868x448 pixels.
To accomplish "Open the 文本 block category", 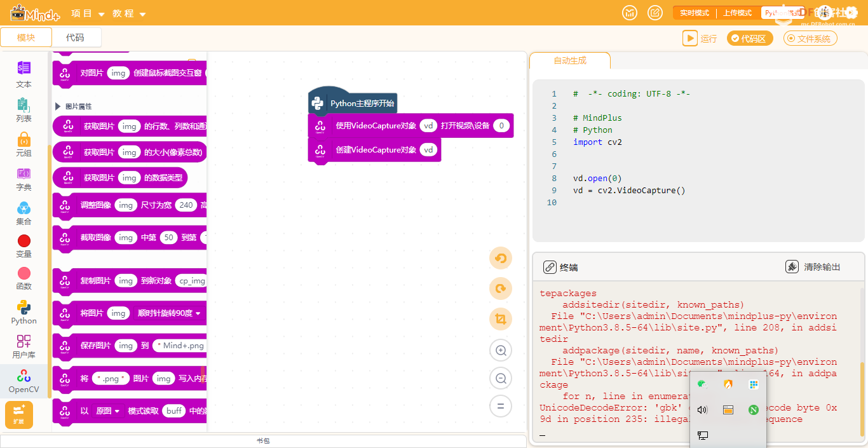I will click(x=24, y=74).
